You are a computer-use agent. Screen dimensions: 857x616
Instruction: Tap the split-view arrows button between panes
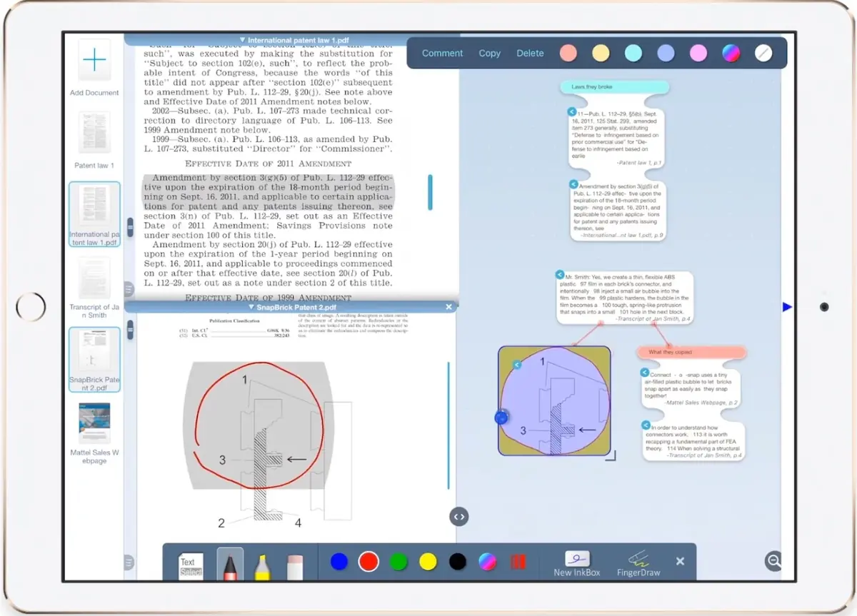459,516
